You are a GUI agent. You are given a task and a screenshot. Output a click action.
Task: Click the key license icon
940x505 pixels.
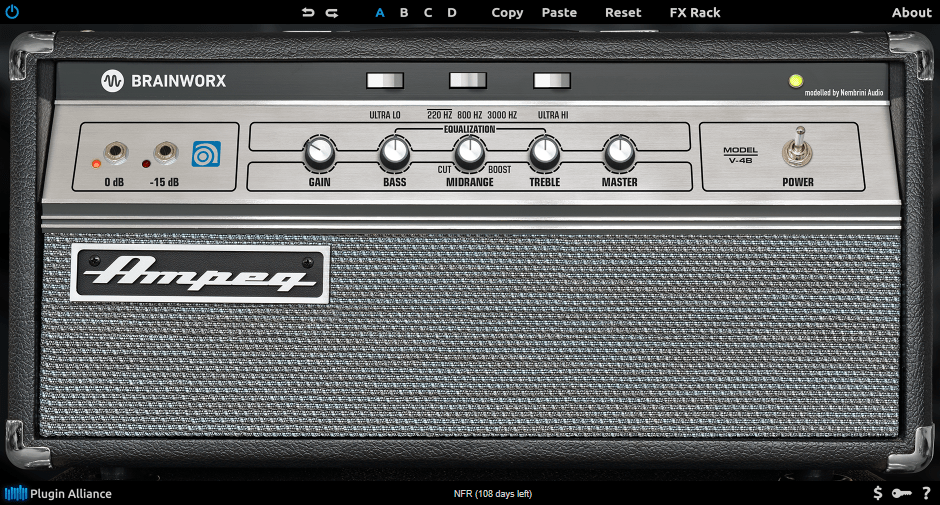901,493
